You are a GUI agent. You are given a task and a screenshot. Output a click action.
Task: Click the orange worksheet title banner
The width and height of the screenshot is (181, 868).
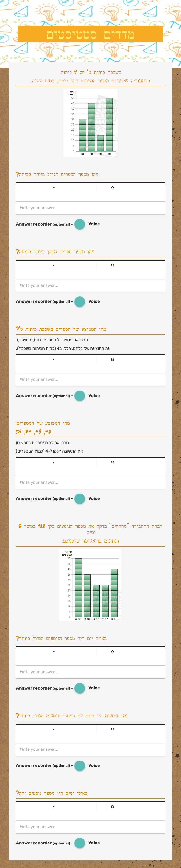click(x=90, y=34)
